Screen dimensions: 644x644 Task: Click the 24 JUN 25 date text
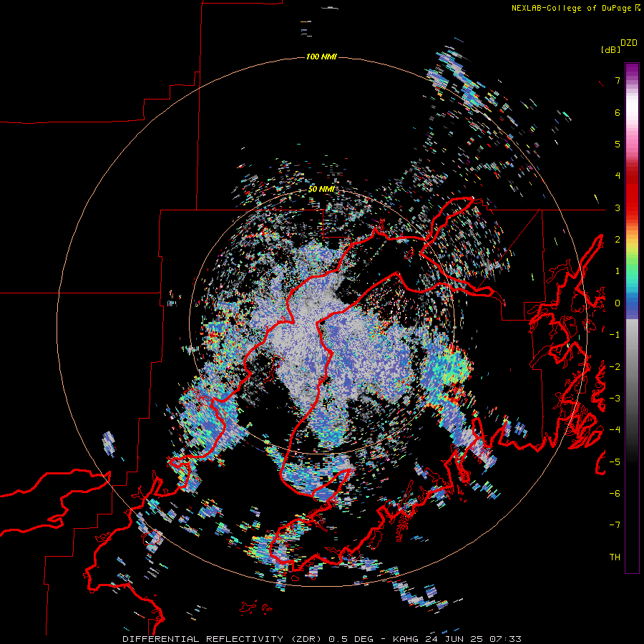point(454,639)
